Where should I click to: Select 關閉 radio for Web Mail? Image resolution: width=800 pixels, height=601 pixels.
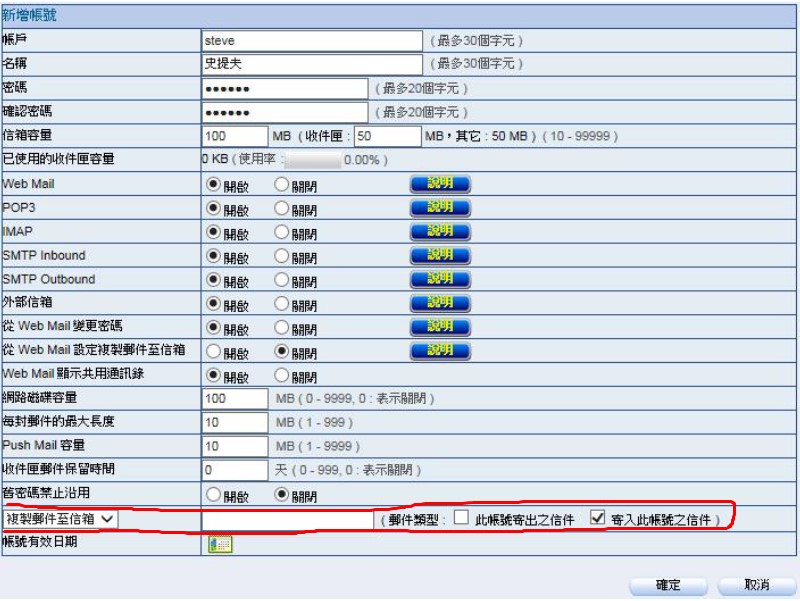(x=282, y=185)
